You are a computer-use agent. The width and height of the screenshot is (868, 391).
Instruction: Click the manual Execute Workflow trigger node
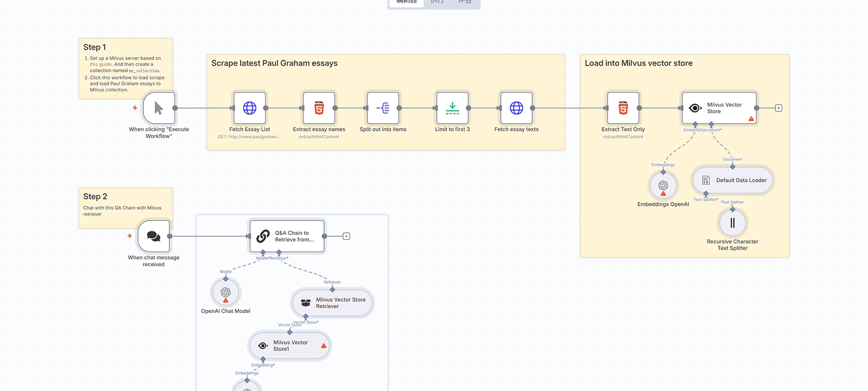(159, 108)
